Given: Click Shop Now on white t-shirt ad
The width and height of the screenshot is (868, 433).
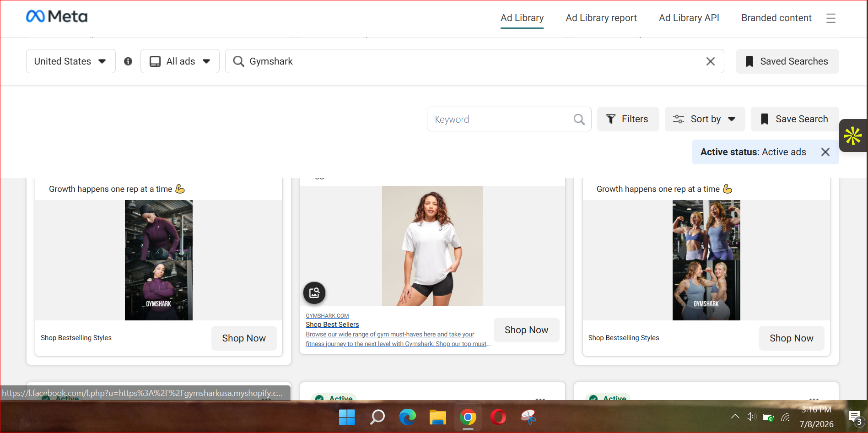Looking at the screenshot, I should click(526, 330).
